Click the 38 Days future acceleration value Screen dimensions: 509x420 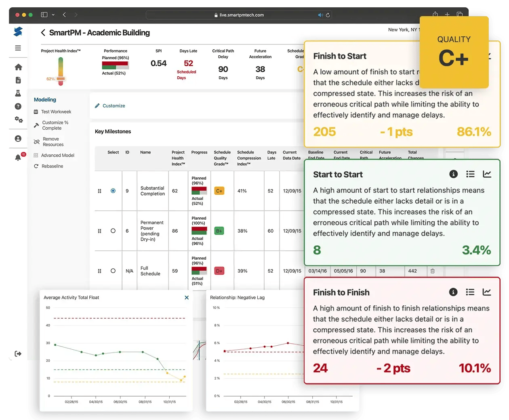click(260, 69)
